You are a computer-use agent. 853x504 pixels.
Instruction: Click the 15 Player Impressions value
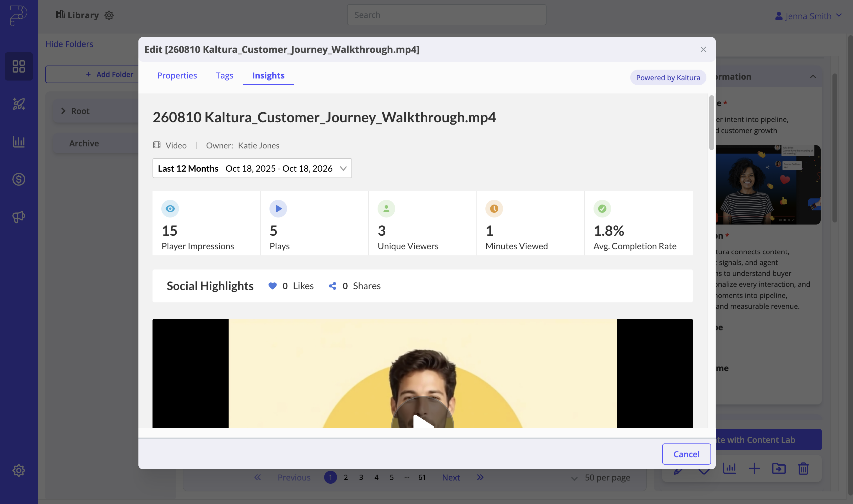tap(169, 231)
